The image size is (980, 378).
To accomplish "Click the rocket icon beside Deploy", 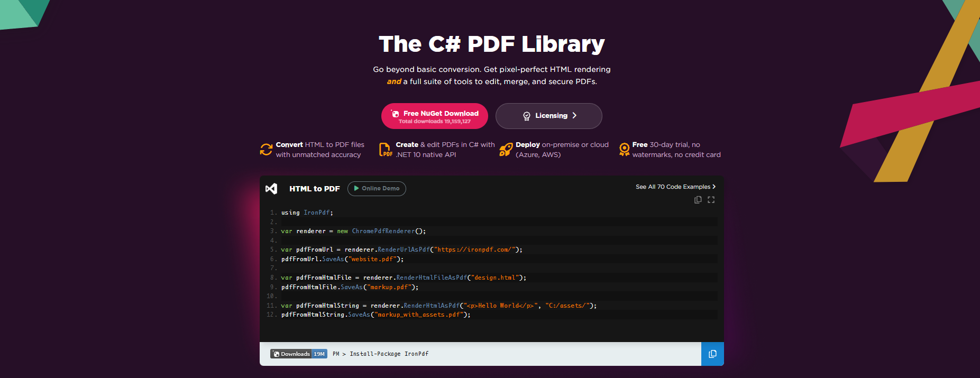I will (x=506, y=150).
